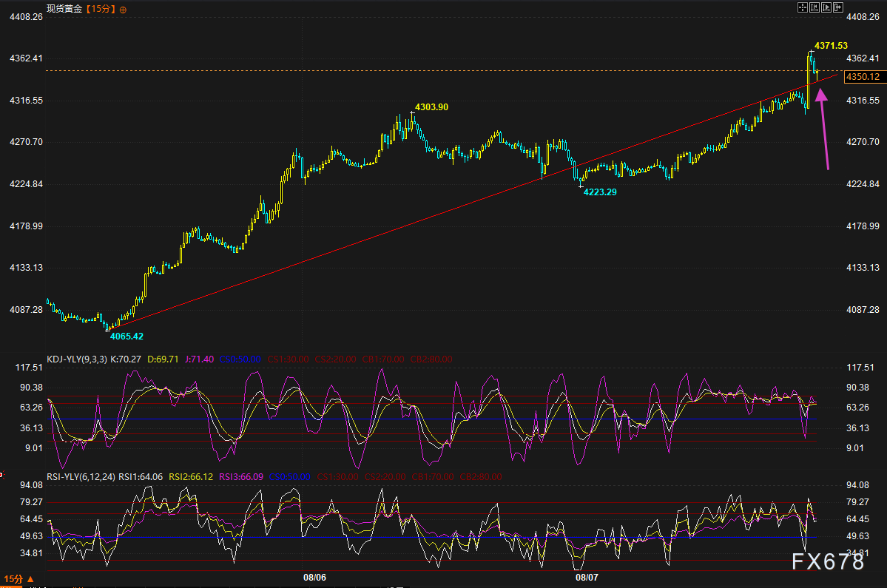This screenshot has height=588, width=887.
Task: Click CB2:80.00 in the KDJ header
Action: coord(431,359)
